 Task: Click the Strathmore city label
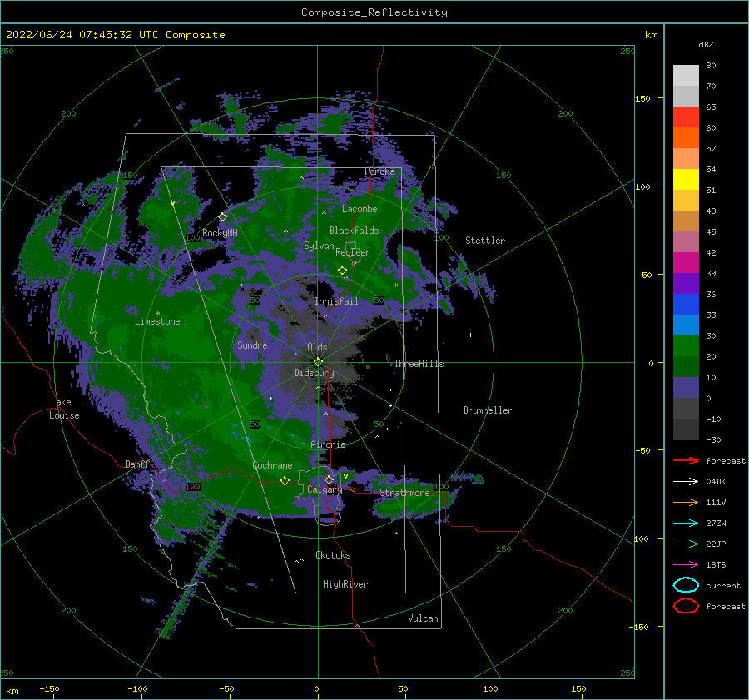point(404,493)
